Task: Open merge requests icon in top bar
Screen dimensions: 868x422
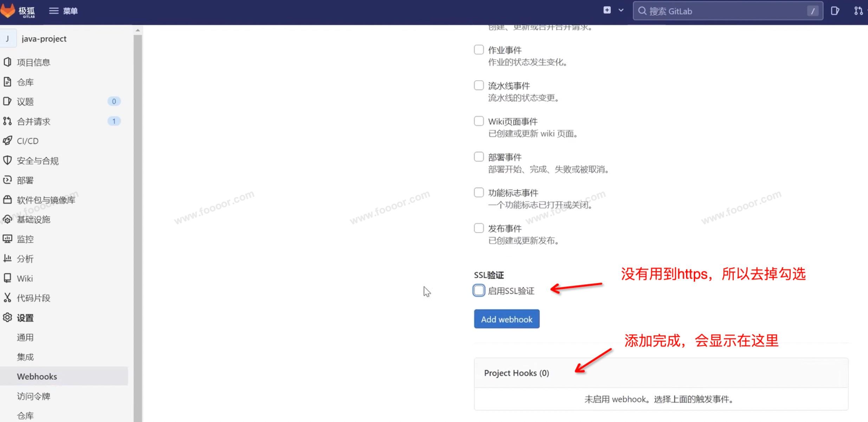Action: pyautogui.click(x=858, y=11)
